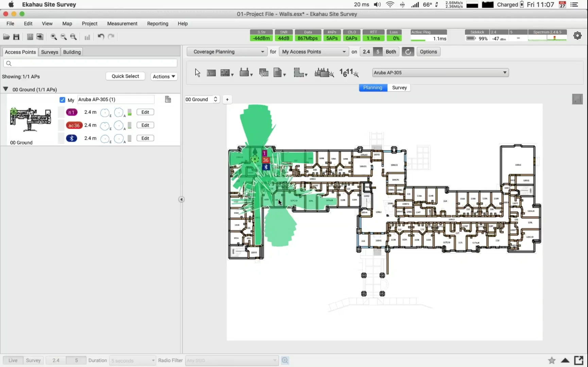
Task: Click the bar chart toolbar icon
Action: (x=87, y=37)
